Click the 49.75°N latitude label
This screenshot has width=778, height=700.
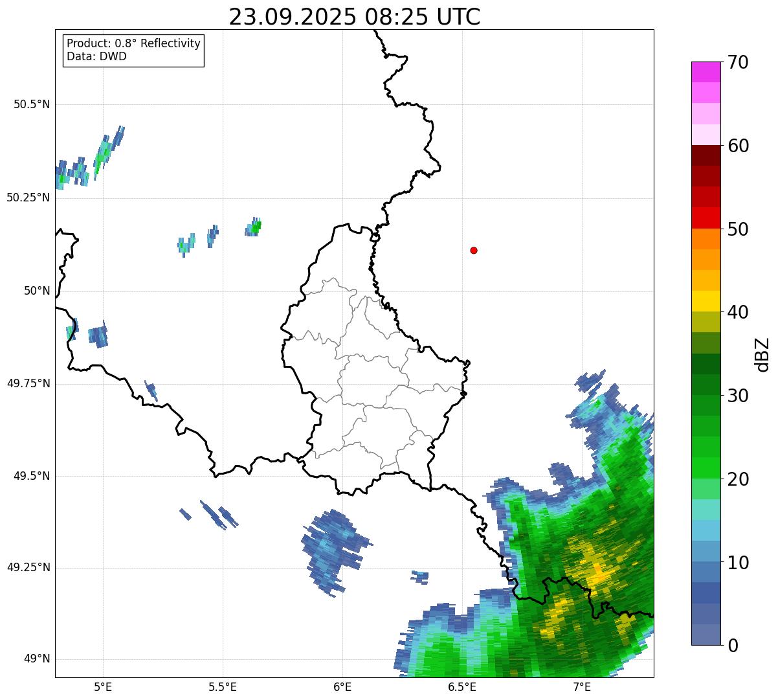[28, 383]
